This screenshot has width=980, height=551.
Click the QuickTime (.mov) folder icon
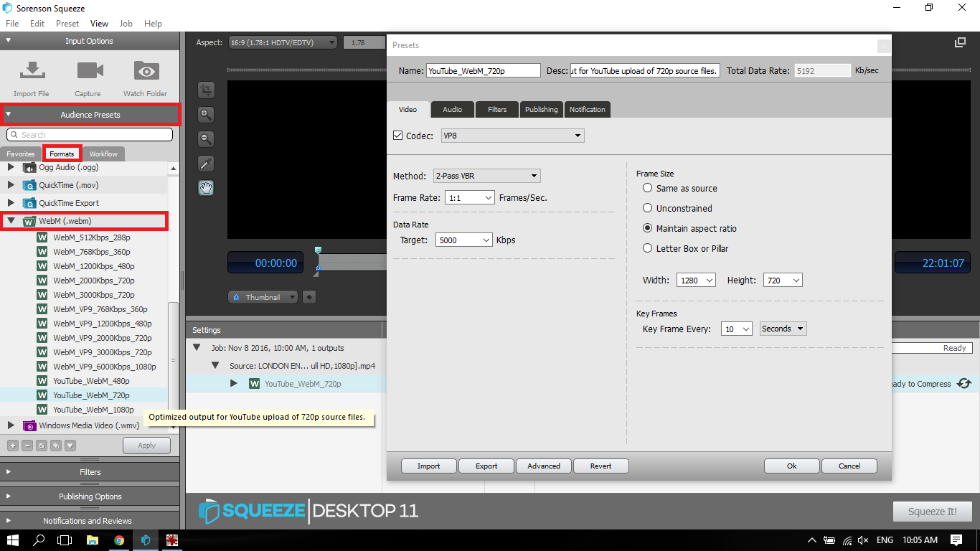(29, 185)
